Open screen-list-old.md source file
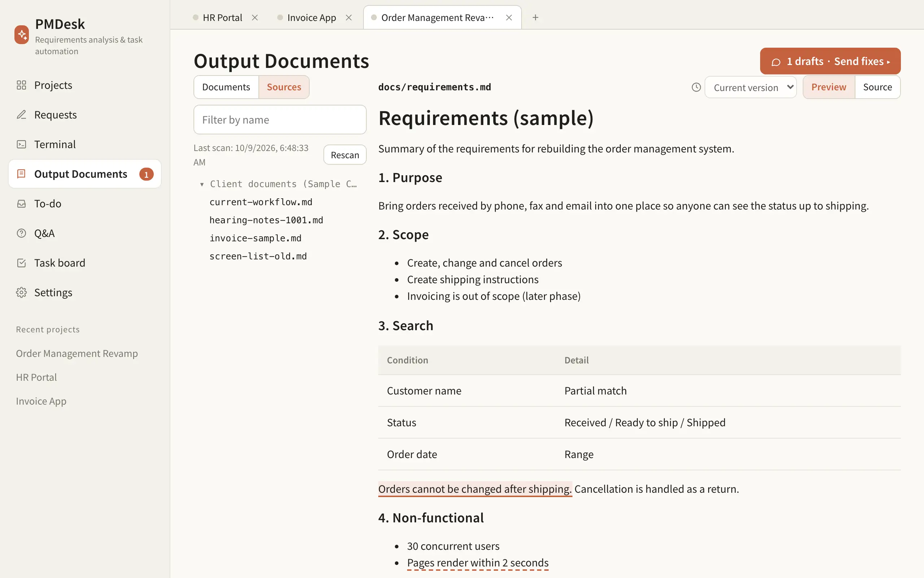Viewport: 924px width, 578px height. point(258,256)
